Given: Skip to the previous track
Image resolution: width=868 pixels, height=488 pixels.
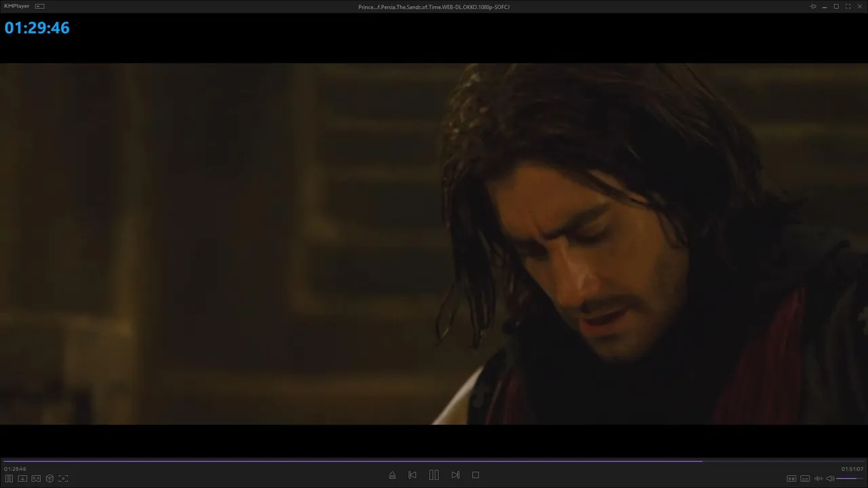Looking at the screenshot, I should tap(412, 475).
